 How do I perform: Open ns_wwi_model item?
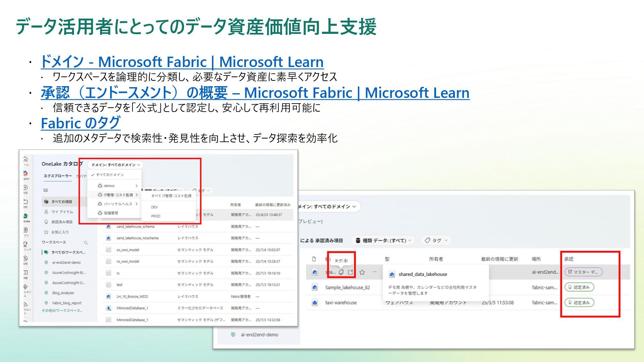point(128,261)
